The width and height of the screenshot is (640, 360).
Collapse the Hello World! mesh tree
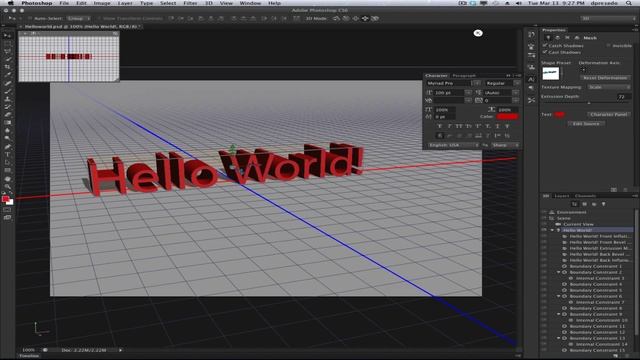coord(553,230)
